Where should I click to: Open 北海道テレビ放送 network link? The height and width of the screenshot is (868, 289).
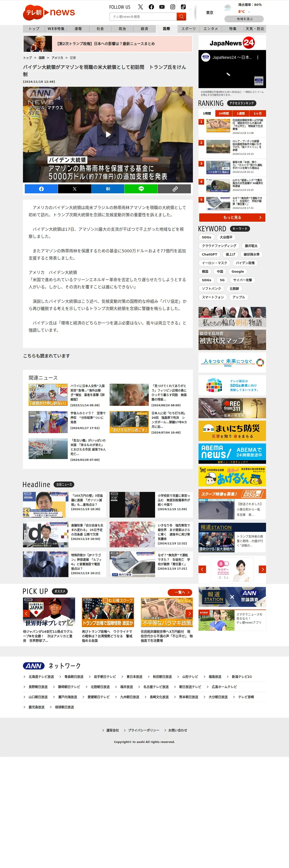click(x=41, y=677)
